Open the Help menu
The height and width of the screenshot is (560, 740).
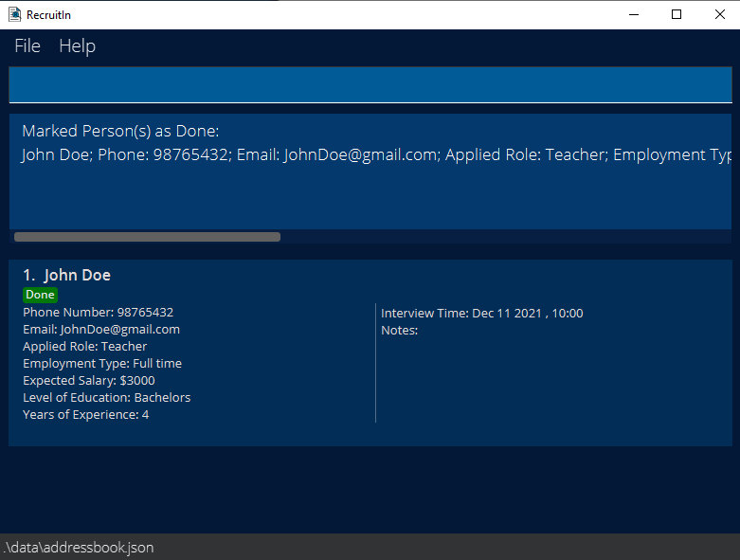tap(77, 46)
